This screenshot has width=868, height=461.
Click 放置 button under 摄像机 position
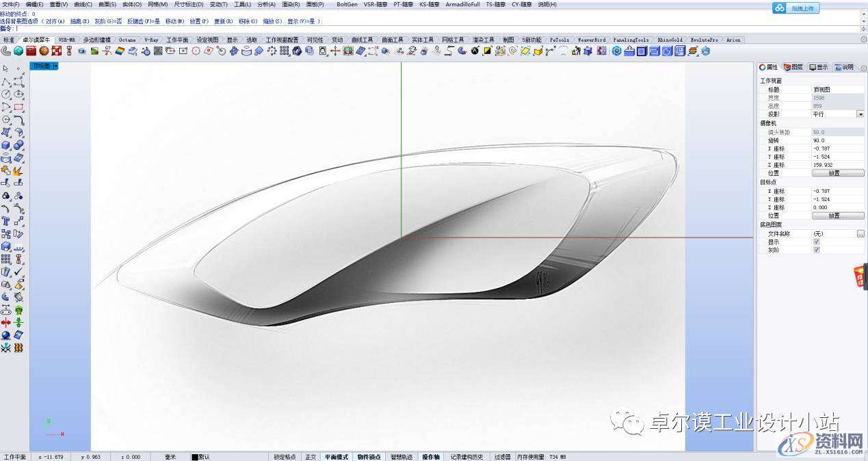click(x=837, y=174)
